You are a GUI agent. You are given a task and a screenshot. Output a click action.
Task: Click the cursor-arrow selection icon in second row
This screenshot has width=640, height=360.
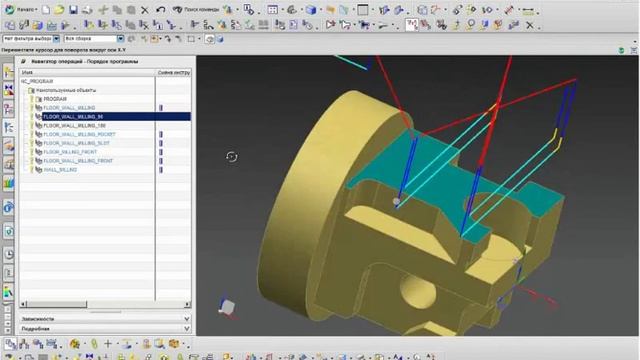(345, 25)
